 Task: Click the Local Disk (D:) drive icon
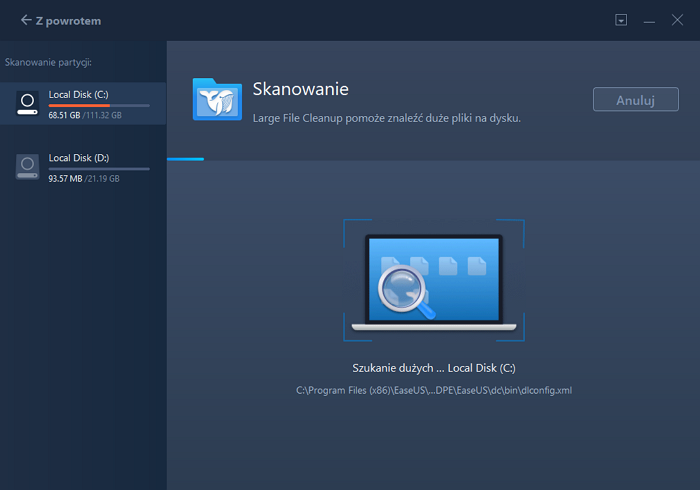[27, 167]
